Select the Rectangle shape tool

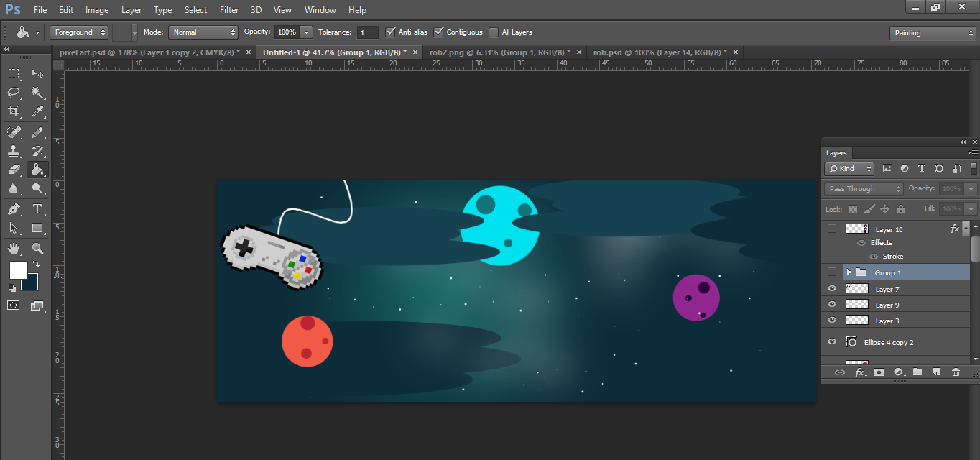click(37, 228)
